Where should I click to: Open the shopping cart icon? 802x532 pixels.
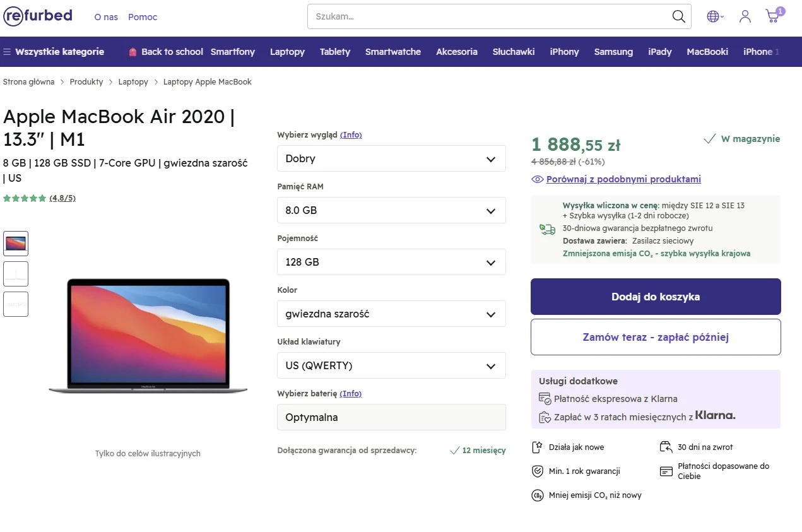[x=774, y=16]
